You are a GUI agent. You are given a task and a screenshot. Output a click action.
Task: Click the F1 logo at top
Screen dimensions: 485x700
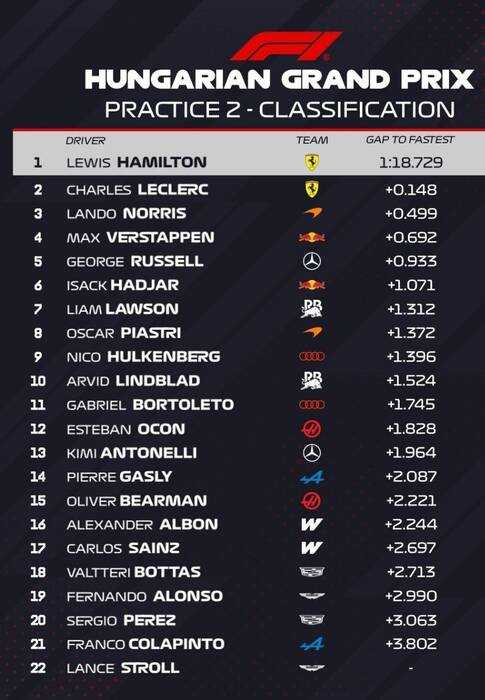(286, 46)
